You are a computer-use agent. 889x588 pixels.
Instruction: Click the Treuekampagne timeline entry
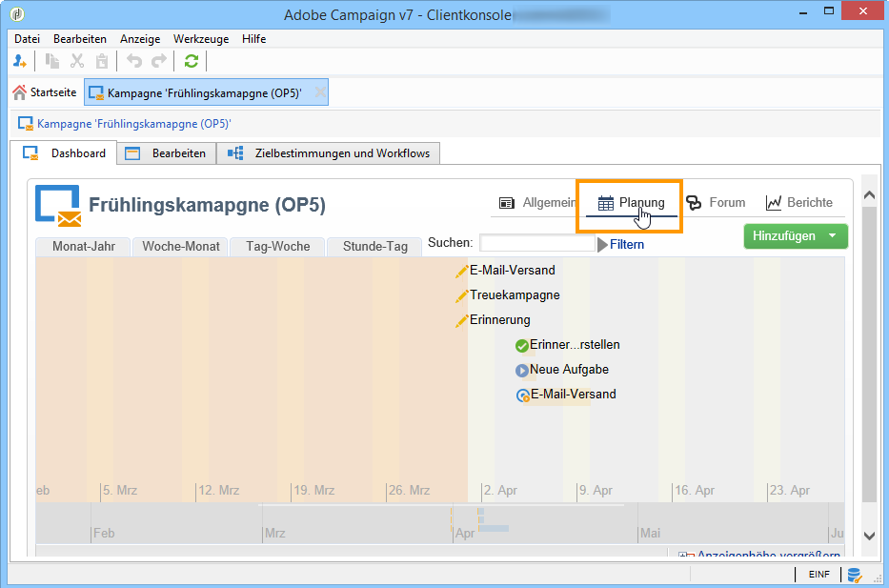coord(515,294)
